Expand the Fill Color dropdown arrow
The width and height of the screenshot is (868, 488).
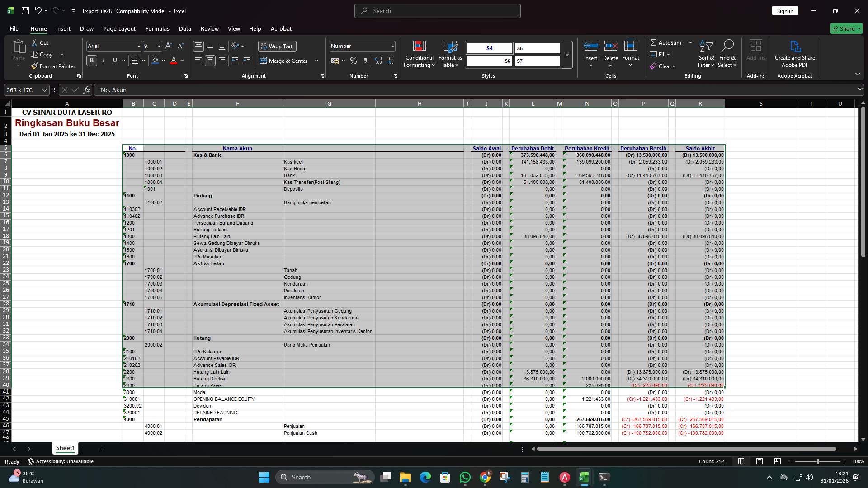pyautogui.click(x=164, y=61)
